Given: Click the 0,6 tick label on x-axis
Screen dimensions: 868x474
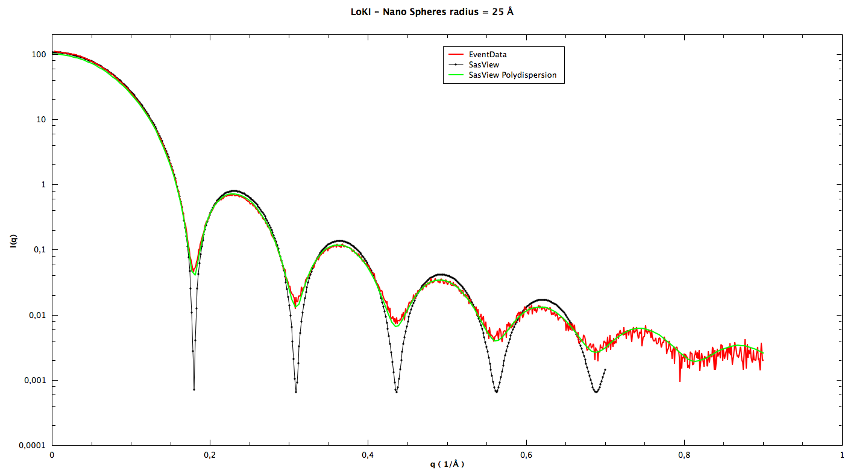Looking at the screenshot, I should (526, 455).
